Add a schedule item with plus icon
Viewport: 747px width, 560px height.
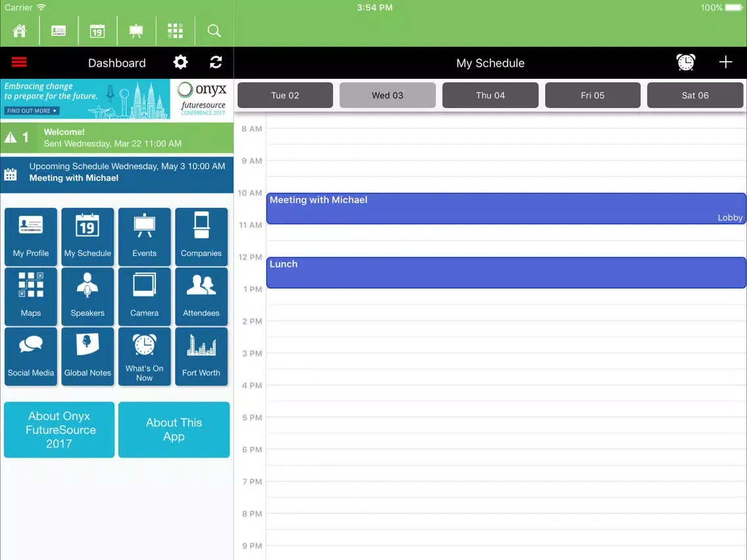click(725, 62)
